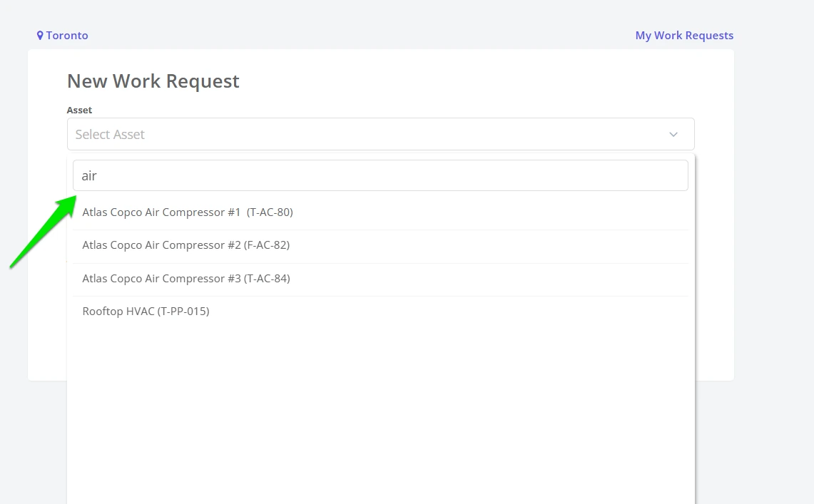Click the Select Asset combo box
Viewport: 814px width, 504px height.
[x=380, y=134]
